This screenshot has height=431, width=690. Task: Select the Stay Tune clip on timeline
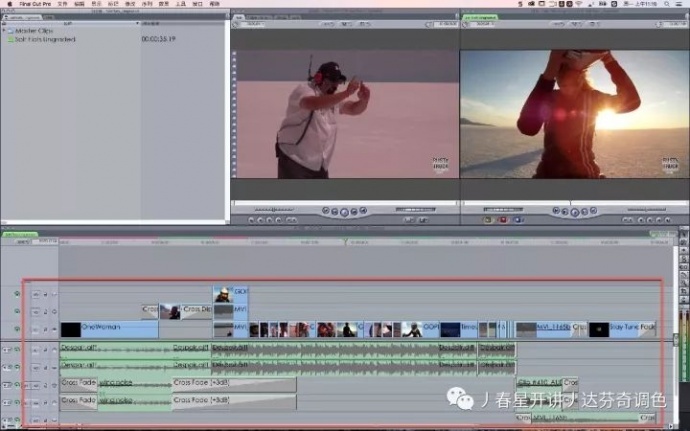click(632, 328)
